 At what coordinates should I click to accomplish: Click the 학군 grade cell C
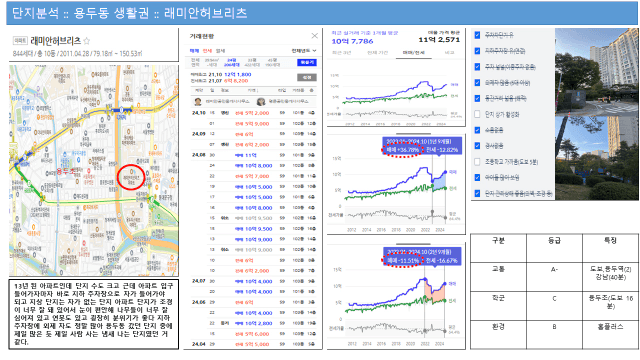tap(554, 306)
